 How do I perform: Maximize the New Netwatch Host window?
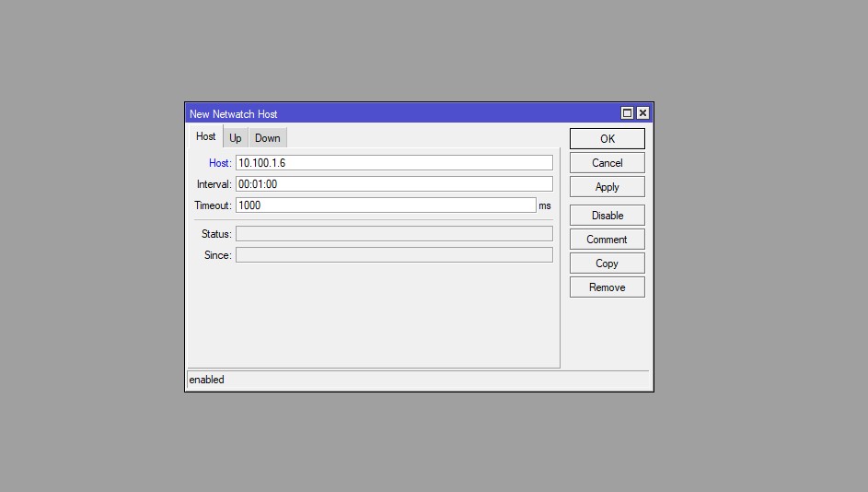pos(628,113)
